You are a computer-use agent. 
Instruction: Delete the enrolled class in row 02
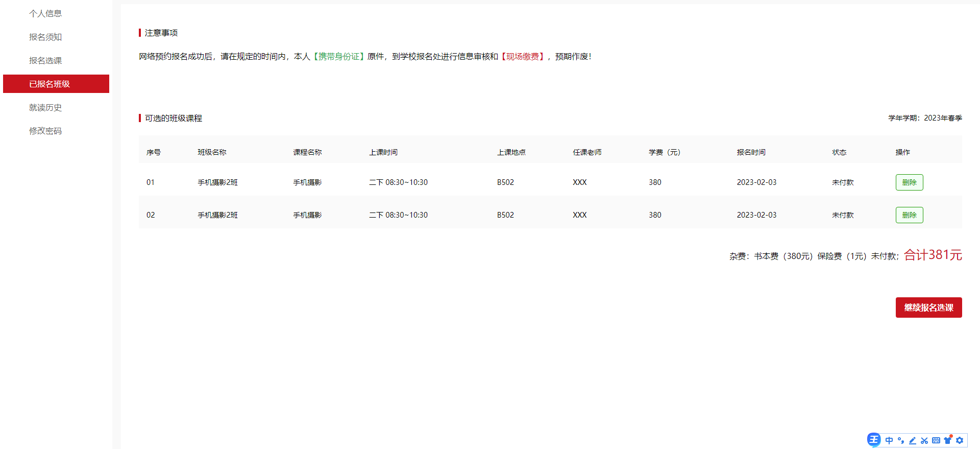point(909,215)
